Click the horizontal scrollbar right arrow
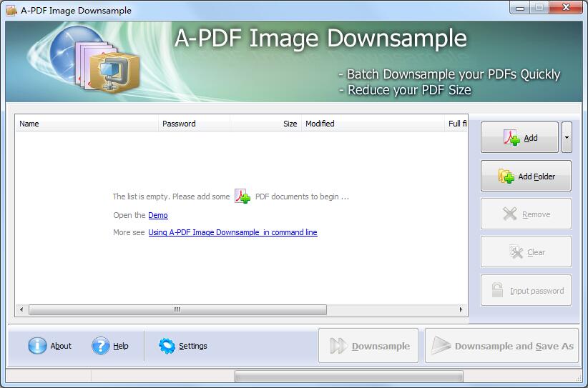This screenshot has height=388, width=588. 461,309
